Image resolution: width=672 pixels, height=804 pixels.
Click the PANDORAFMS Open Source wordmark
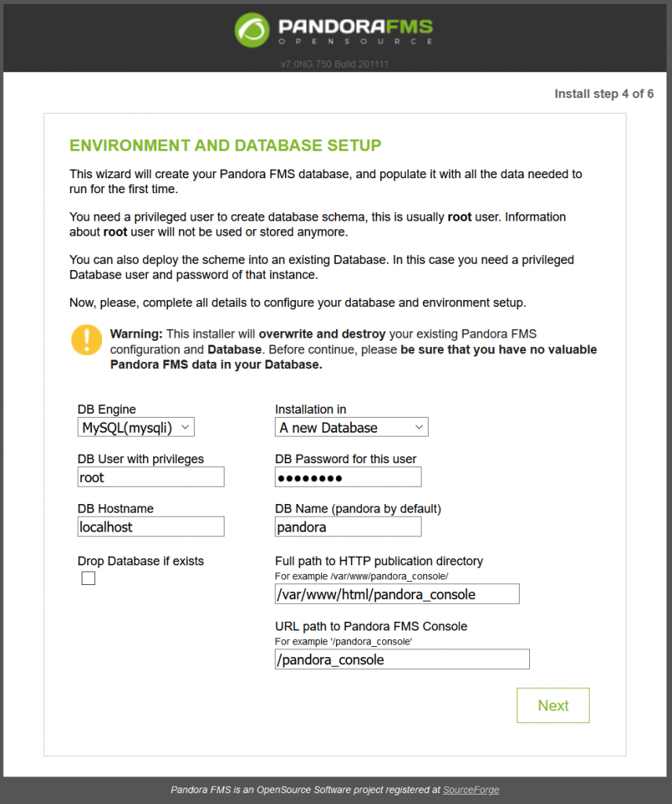pos(356,31)
